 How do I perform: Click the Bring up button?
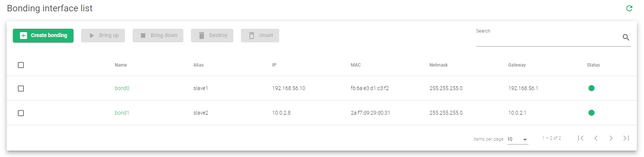pyautogui.click(x=103, y=36)
